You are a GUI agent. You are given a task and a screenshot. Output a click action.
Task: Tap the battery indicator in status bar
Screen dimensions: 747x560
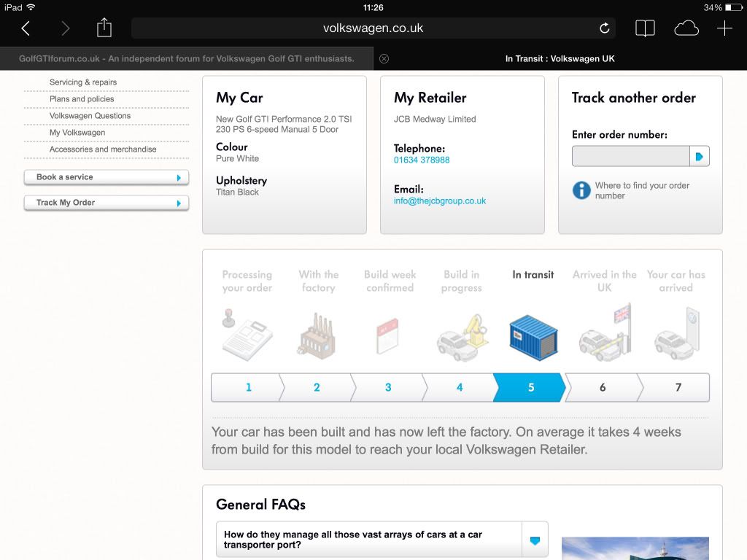(734, 7)
